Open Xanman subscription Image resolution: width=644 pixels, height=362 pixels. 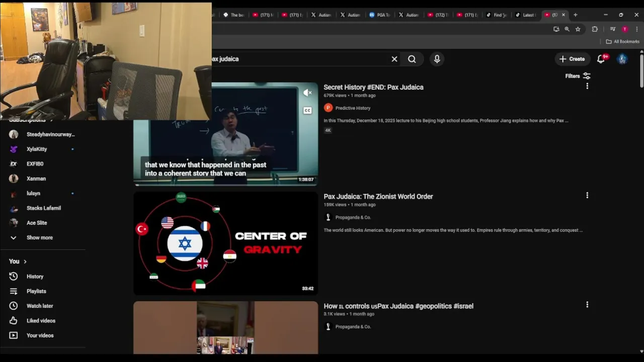click(43, 178)
